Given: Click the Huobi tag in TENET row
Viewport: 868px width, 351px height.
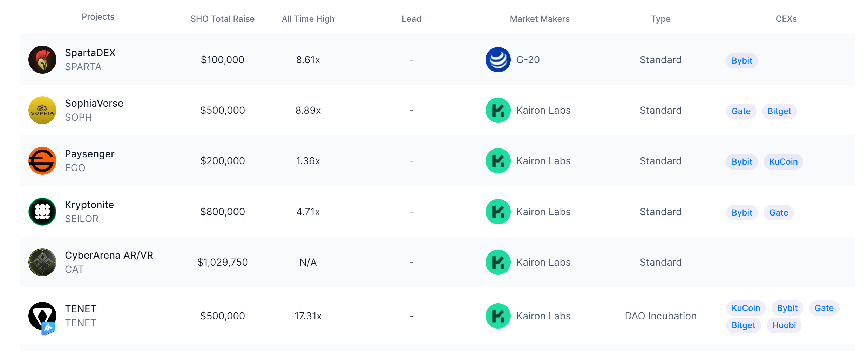Looking at the screenshot, I should click(x=784, y=325).
